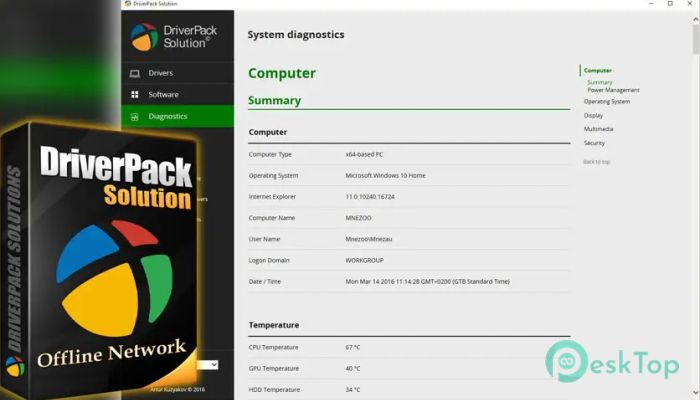Close the DriverPack Solution window
Screen dimensions: 700x400
[x=690, y=4]
